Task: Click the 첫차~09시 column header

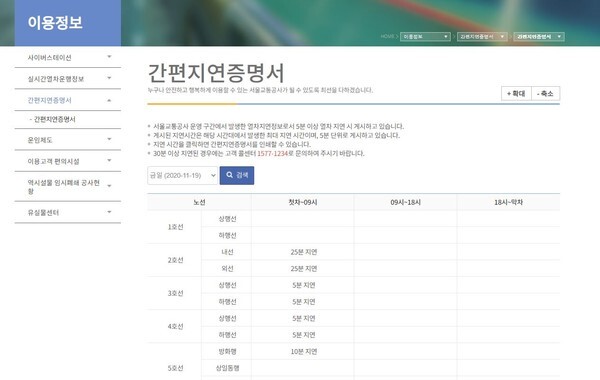Action: point(303,202)
